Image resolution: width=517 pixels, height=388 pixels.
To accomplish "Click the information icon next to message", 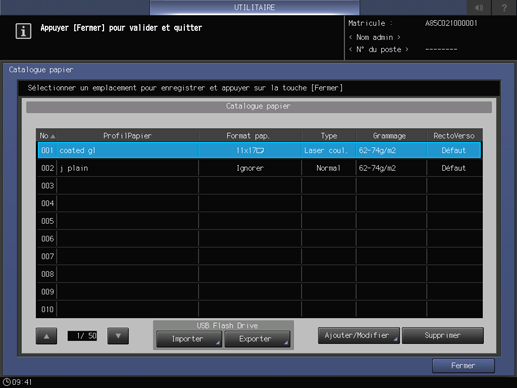I will [x=23, y=31].
